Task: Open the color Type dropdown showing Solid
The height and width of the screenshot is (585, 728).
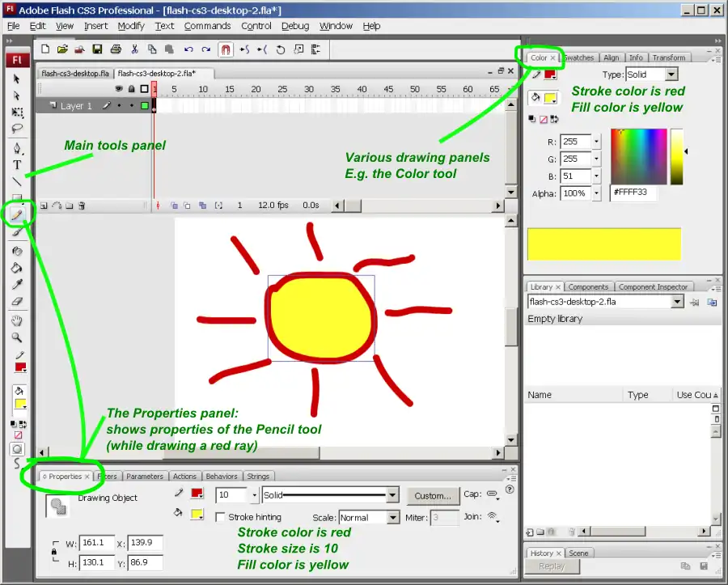Action: tap(651, 74)
